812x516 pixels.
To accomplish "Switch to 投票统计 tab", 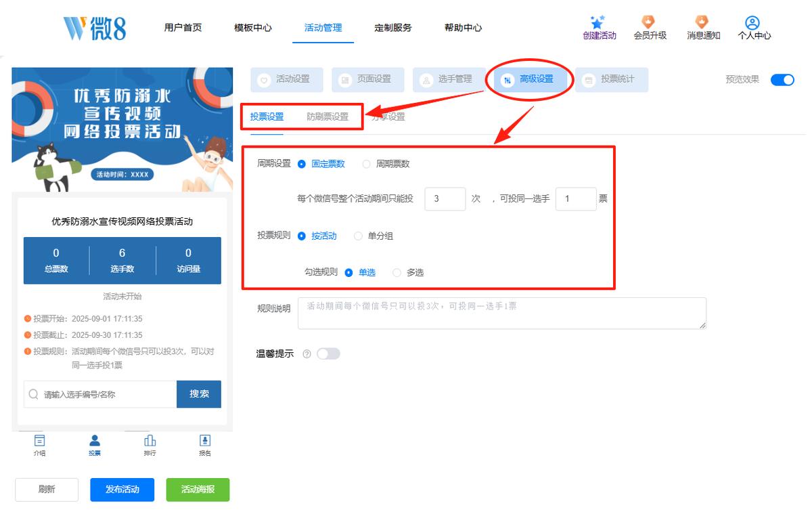I will [x=612, y=79].
